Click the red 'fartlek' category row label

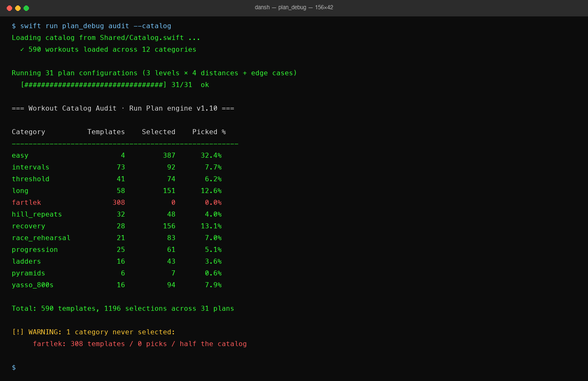click(26, 203)
